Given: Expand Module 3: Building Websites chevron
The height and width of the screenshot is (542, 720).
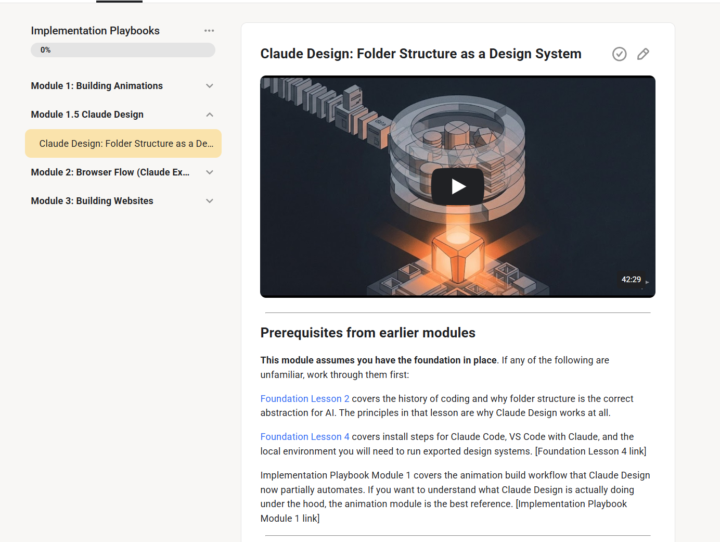Looking at the screenshot, I should [209, 201].
